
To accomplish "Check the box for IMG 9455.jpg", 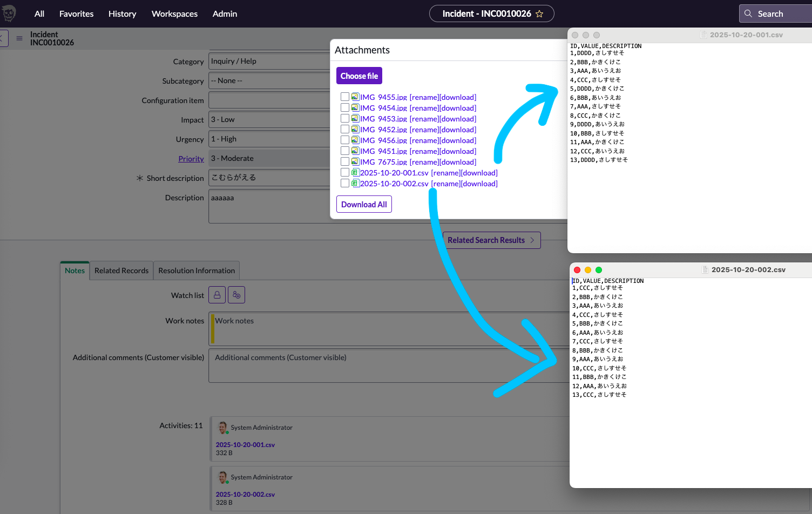I will [345, 97].
